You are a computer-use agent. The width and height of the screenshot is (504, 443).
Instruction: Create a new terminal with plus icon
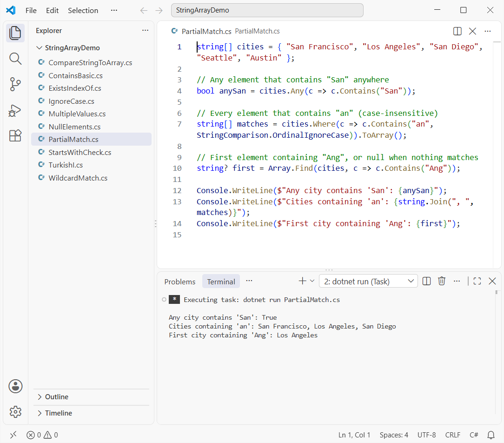point(302,281)
